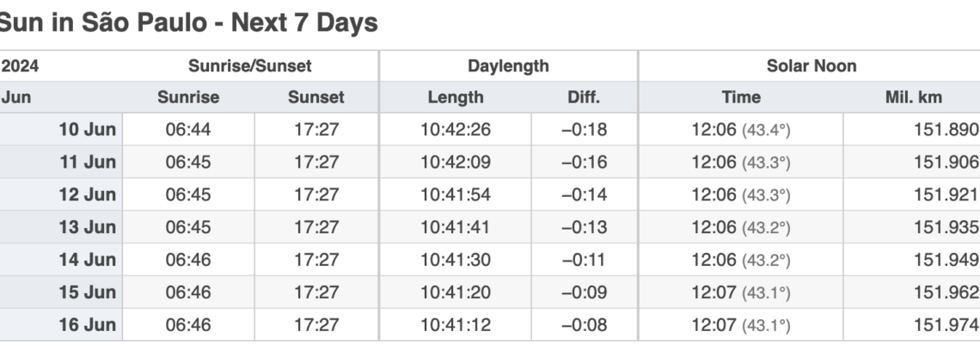The image size is (980, 344).
Task: Select the 151.974 distance value
Action: pos(946,324)
